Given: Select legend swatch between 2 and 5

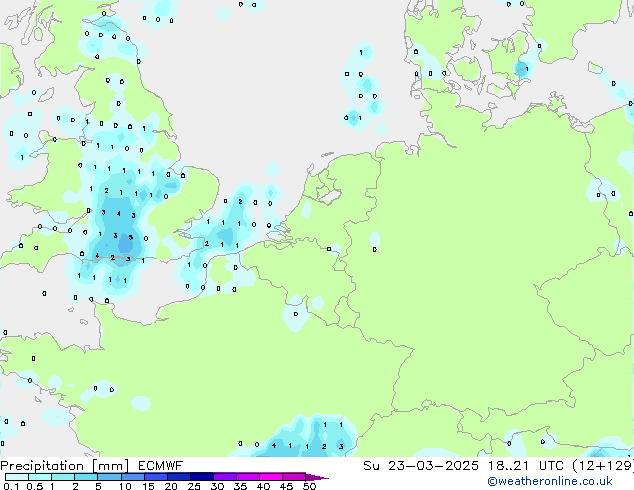Looking at the screenshot, I should 86,477.
